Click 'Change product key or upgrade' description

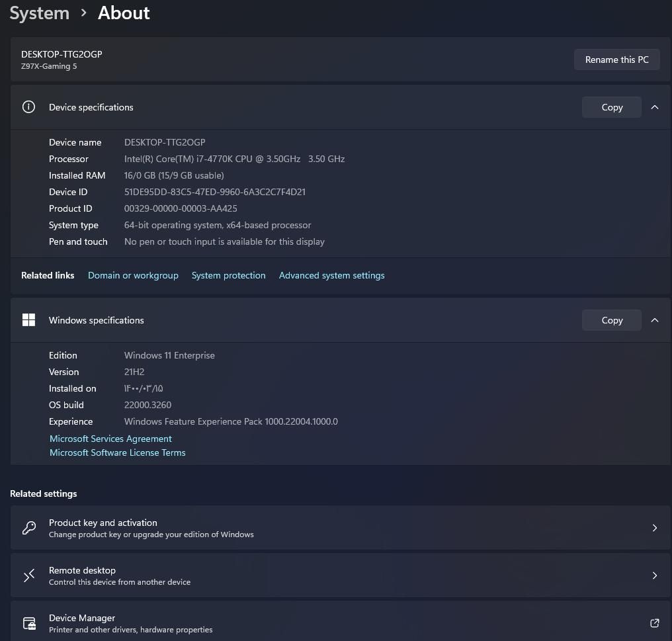(x=151, y=534)
